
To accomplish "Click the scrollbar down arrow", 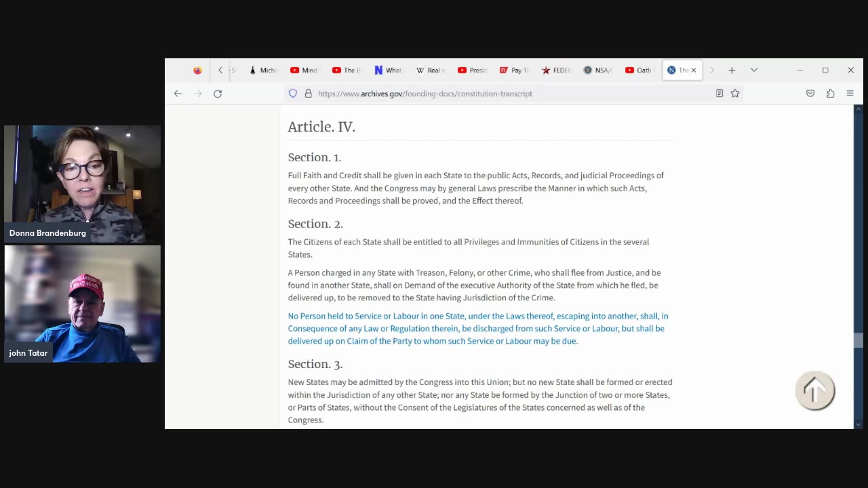I will tap(858, 425).
